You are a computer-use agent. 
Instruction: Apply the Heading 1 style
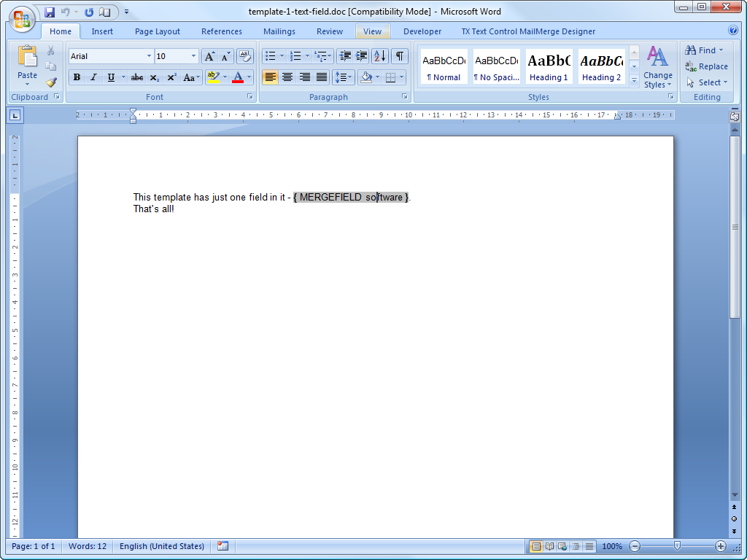coord(549,66)
